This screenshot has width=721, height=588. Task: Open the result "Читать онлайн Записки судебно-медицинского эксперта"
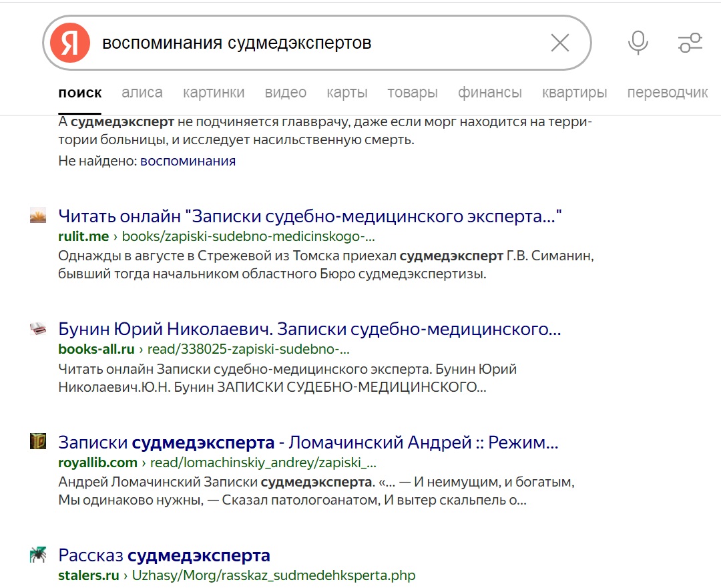(310, 216)
